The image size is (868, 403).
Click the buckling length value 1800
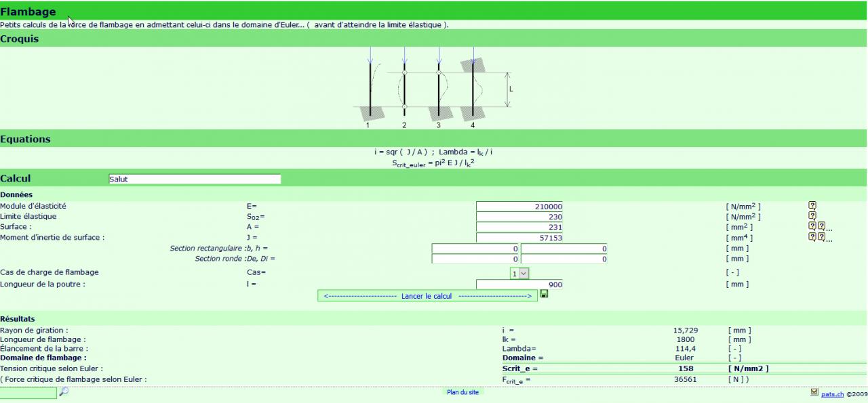685,339
